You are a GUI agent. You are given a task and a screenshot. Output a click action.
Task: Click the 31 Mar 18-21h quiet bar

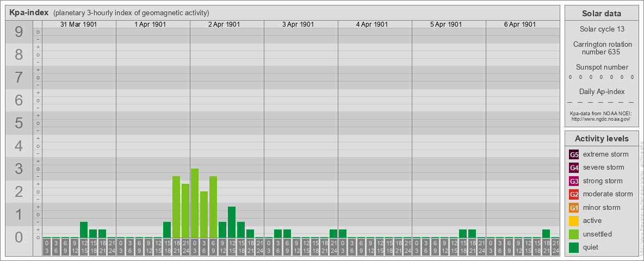[x=102, y=234]
